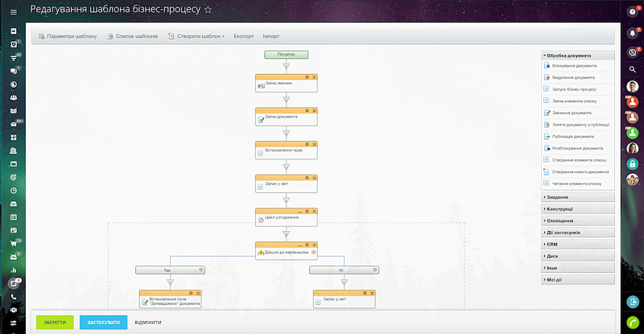Open the notifications bell icon
The image size is (644, 334).
click(633, 33)
